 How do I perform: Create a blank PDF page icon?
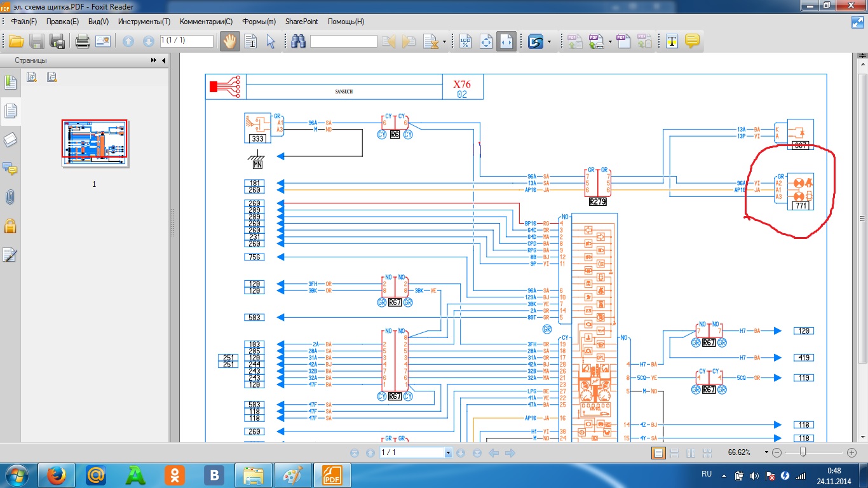tap(623, 42)
